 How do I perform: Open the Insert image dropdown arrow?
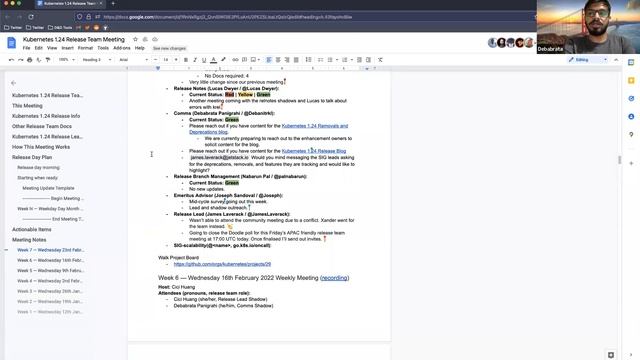(x=259, y=60)
